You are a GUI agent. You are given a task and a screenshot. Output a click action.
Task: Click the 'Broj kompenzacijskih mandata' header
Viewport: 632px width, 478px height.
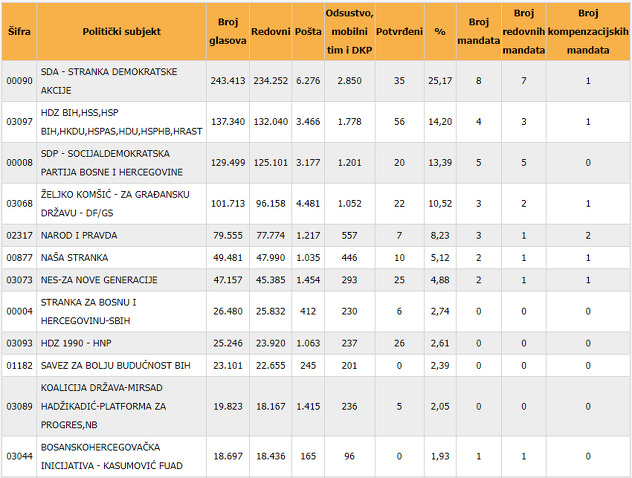point(588,31)
